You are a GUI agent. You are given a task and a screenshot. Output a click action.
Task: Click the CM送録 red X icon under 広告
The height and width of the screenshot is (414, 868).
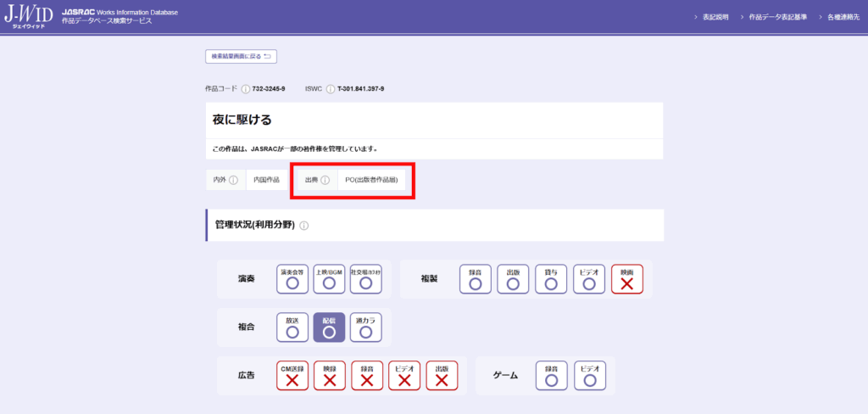tap(292, 376)
